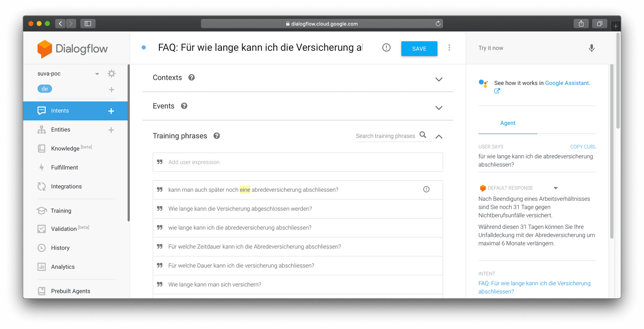This screenshot has width=644, height=329.
Task: Click the plus icon beside Entities
Action: coord(111,130)
